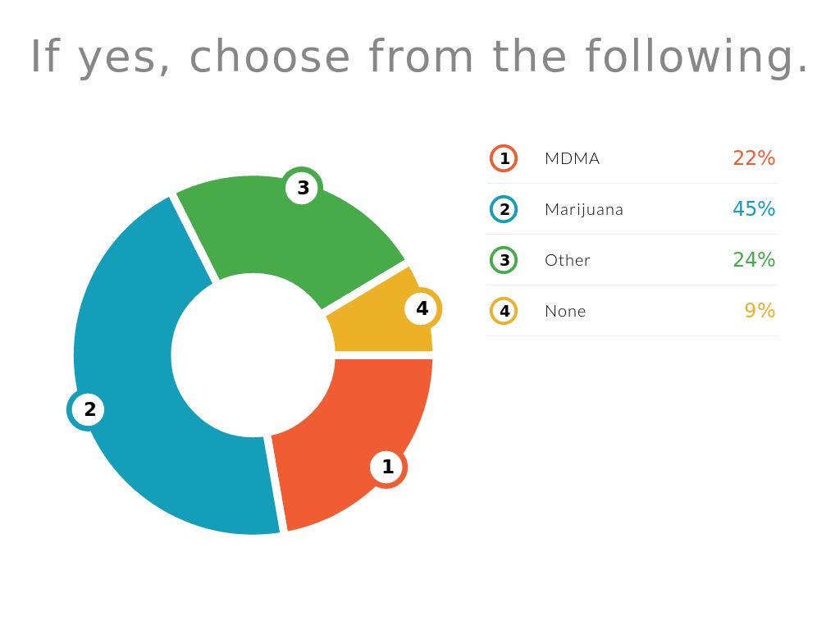
Task: Click the legend badge numbered 2 beside Marijuana
Action: 504,209
